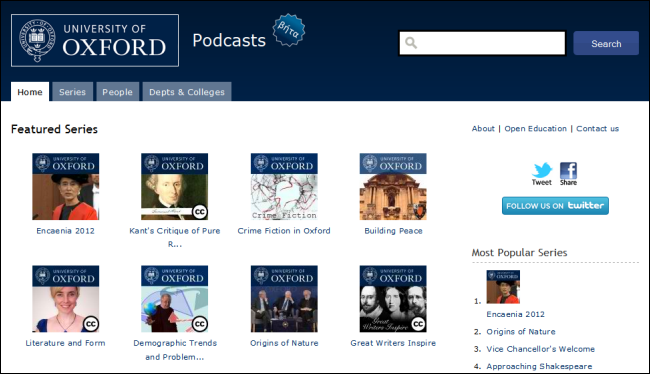Viewport: 650px width, 374px height.
Task: Open Encaenia 2012 featured series thumbnail
Action: coord(65,186)
